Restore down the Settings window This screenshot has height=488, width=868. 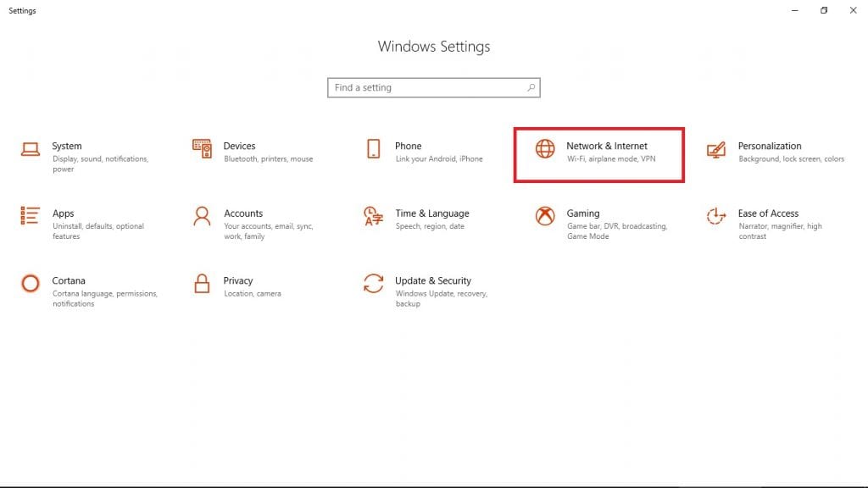coord(824,10)
